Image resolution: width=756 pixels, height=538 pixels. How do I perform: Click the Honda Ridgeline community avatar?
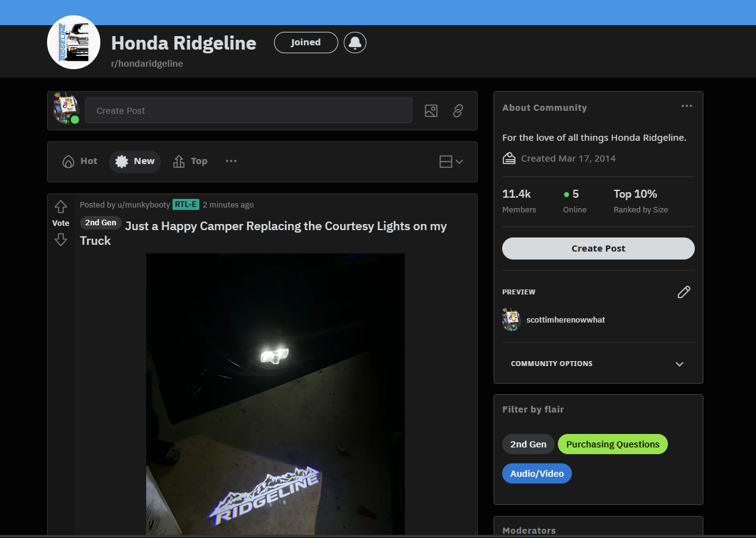click(73, 42)
